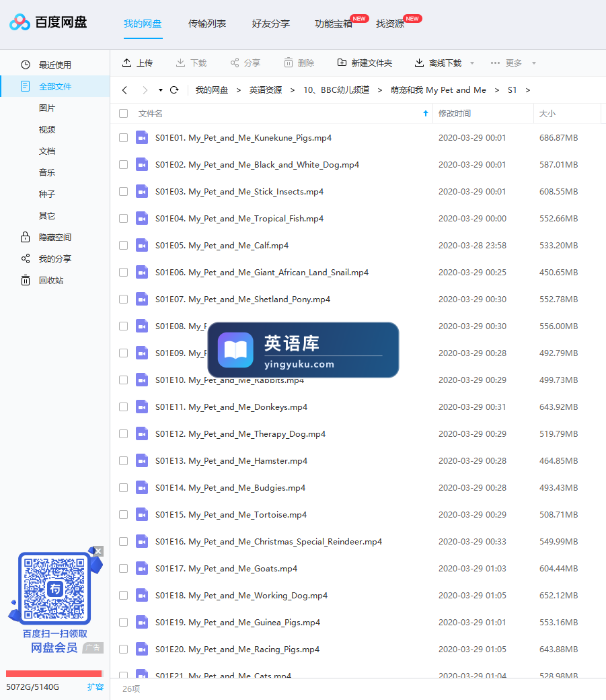Click video icon of S01E20 Racing_Pigs

point(142,649)
